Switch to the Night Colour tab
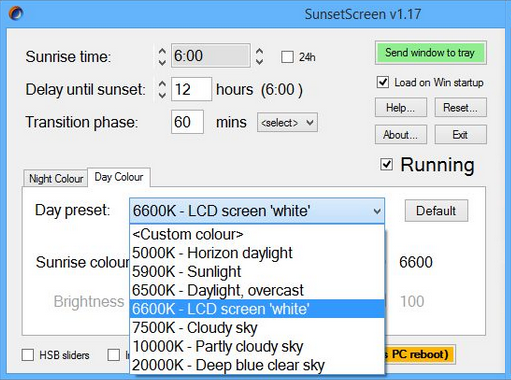The width and height of the screenshot is (511, 380). (56, 179)
